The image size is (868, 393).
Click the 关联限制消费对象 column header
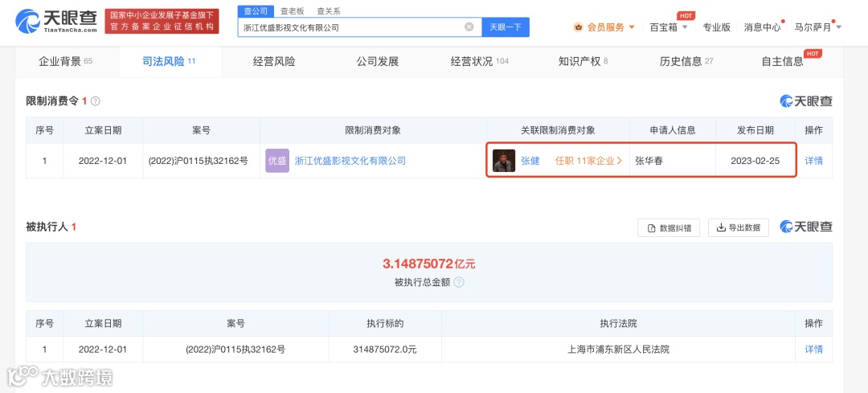(x=558, y=131)
